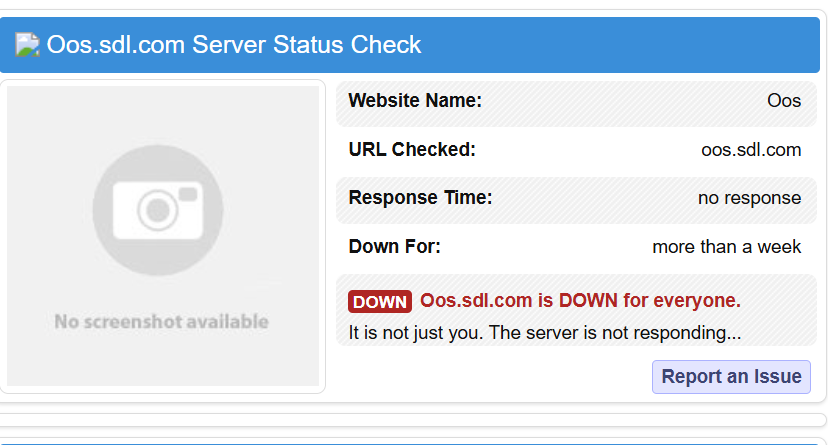Click the 'no response' value

click(749, 198)
